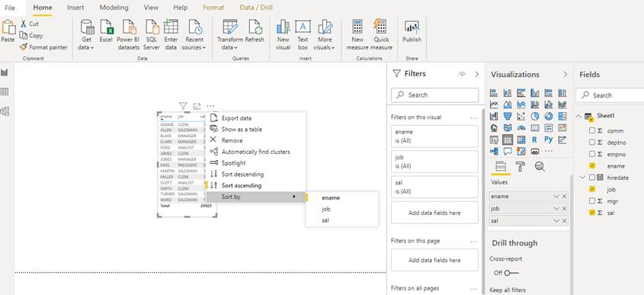
Task: Turn on the Cross-report toggle
Action: click(511, 273)
